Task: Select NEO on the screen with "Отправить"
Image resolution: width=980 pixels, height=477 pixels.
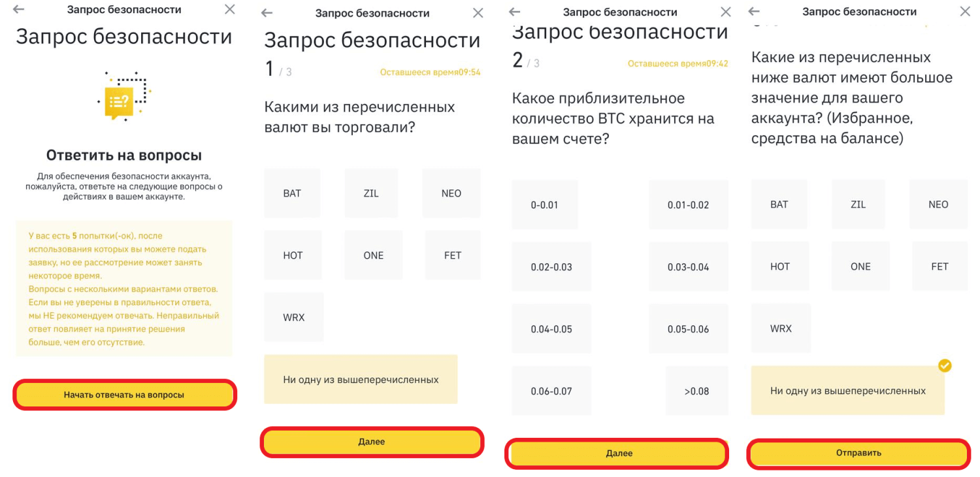Action: point(938,205)
